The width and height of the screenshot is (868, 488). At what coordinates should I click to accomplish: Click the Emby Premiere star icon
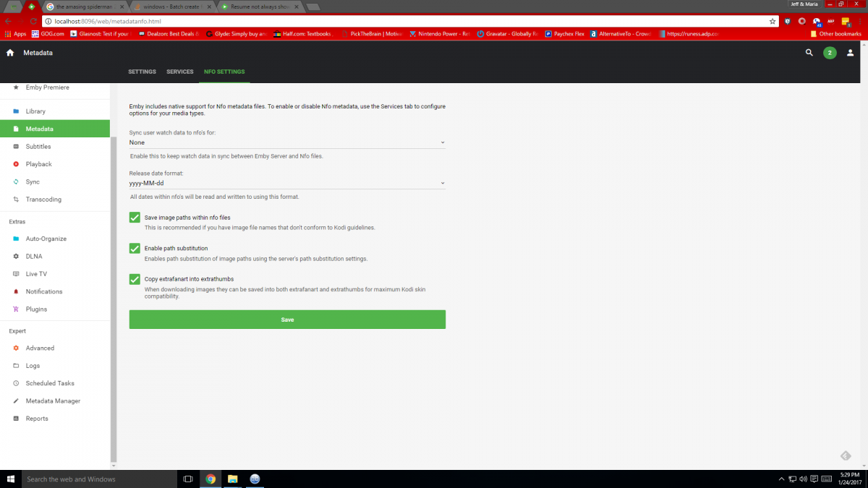pyautogui.click(x=16, y=87)
